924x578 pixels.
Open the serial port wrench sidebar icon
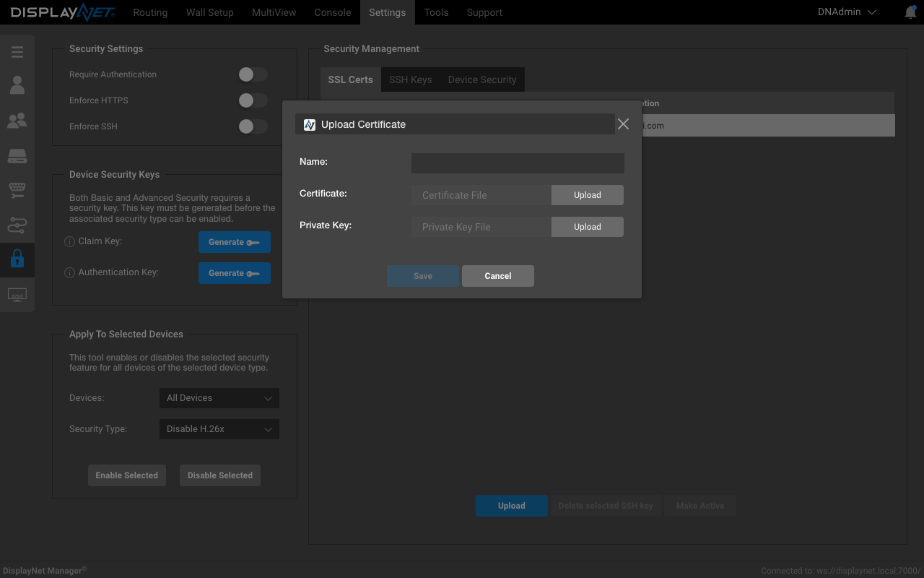point(17,190)
